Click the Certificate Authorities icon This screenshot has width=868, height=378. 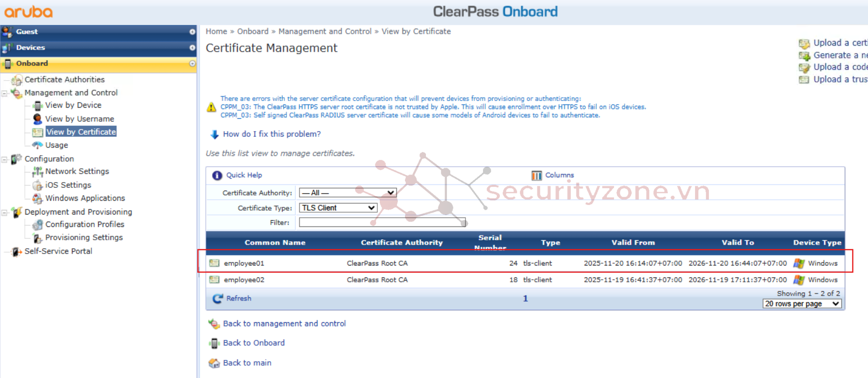point(17,80)
